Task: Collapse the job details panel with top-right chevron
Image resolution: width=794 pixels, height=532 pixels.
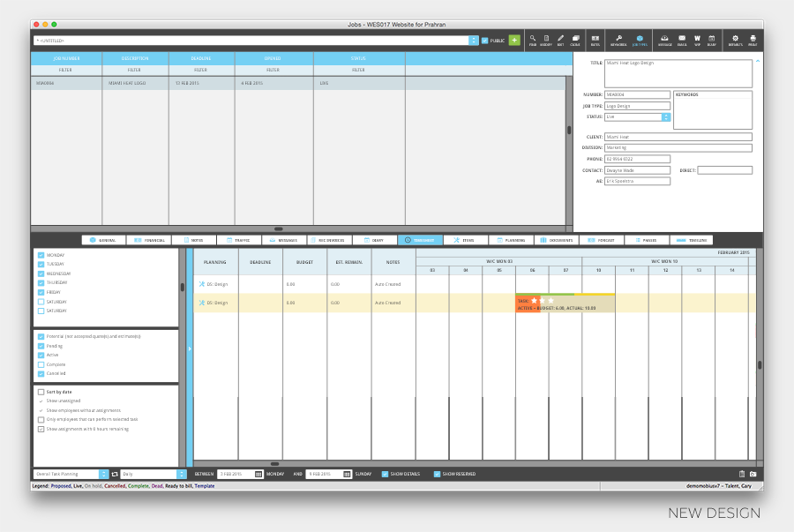Action: click(x=758, y=61)
